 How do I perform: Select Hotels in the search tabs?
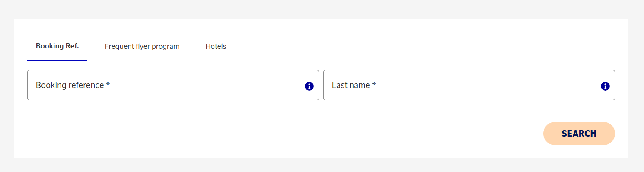click(216, 46)
